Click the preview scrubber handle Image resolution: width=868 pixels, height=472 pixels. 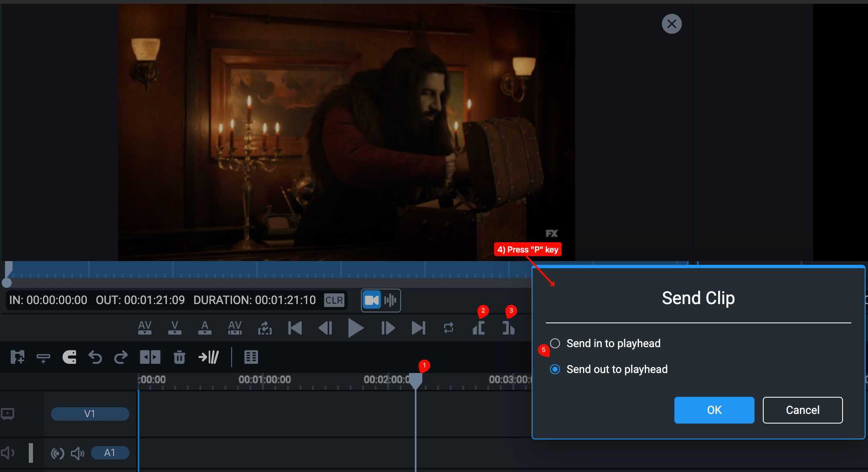point(7,283)
